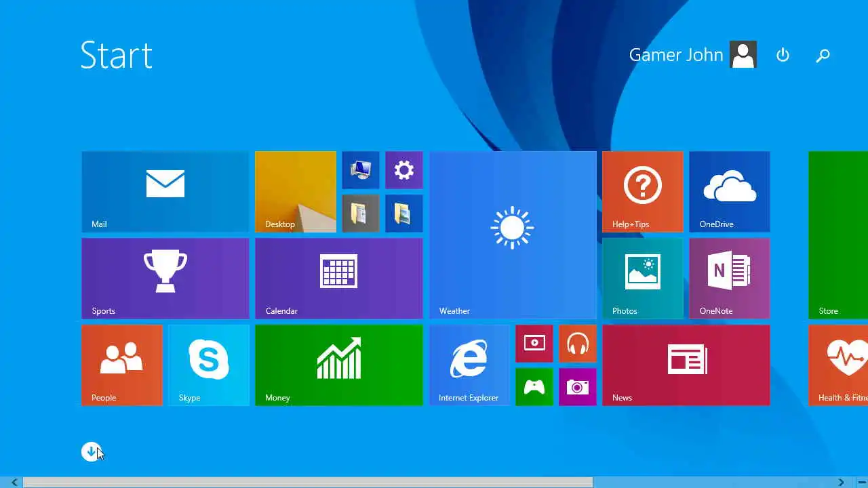Click the power options button
The image size is (868, 488).
[783, 55]
